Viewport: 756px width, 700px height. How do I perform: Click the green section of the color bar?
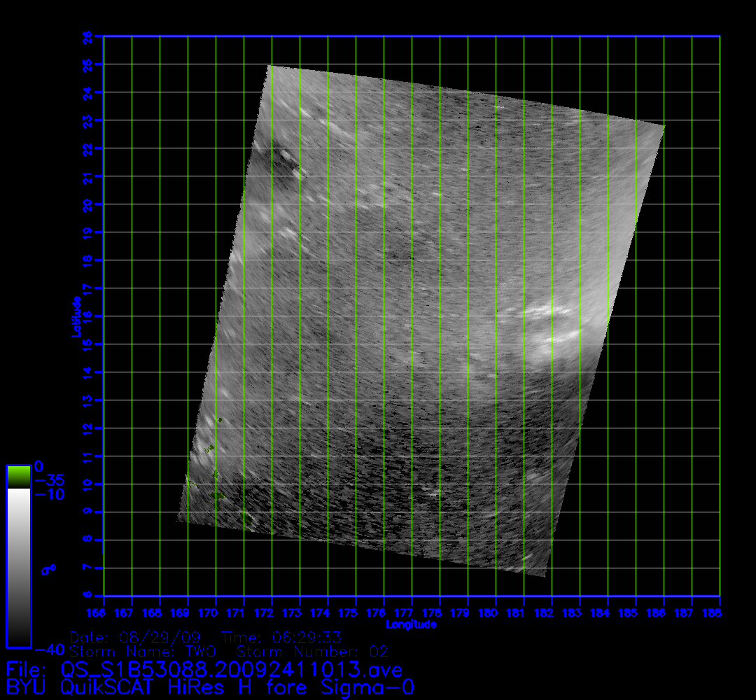(18, 477)
